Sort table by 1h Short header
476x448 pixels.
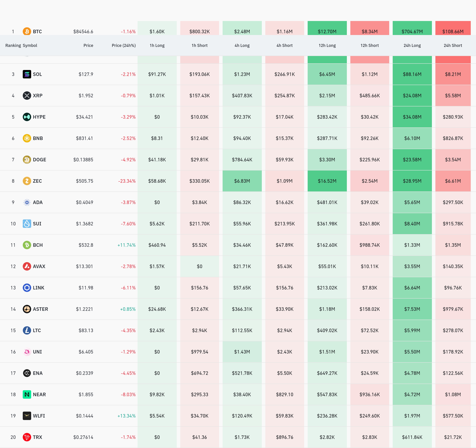(x=199, y=45)
